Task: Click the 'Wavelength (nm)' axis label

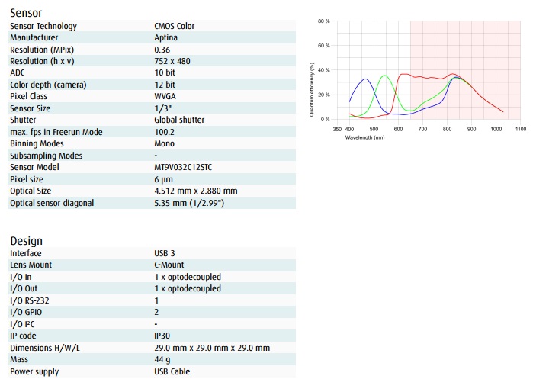Action: click(x=364, y=137)
